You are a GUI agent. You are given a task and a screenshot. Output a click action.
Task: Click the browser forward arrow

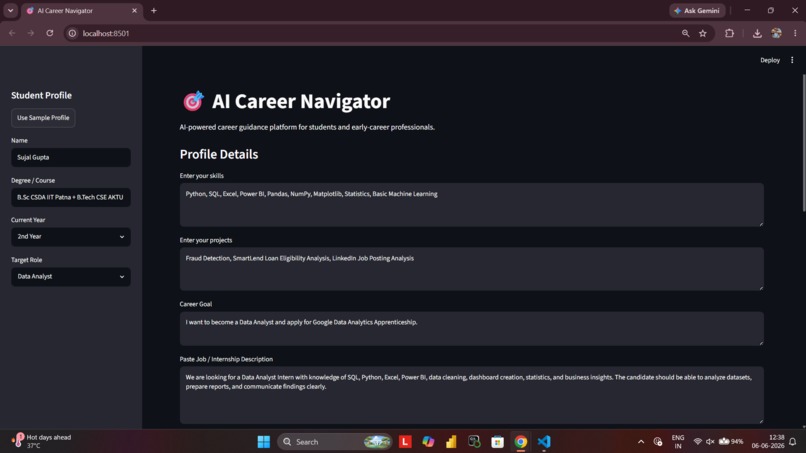pyautogui.click(x=31, y=33)
